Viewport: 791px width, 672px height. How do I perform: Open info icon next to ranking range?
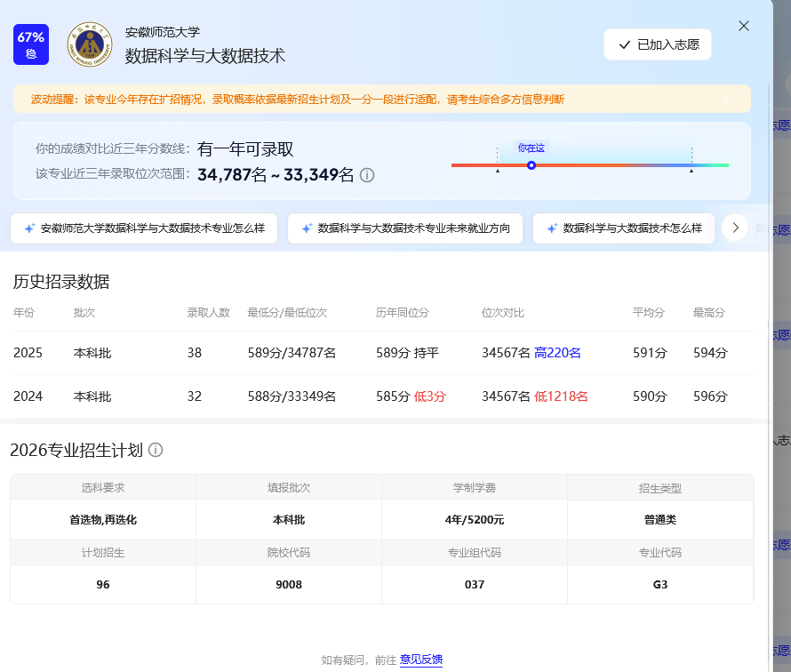[x=367, y=175]
